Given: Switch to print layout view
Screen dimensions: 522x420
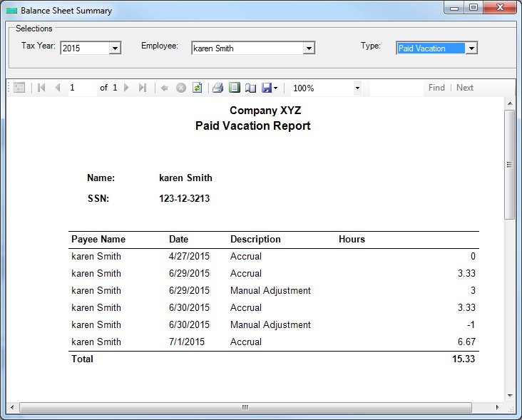Looking at the screenshot, I should (235, 88).
